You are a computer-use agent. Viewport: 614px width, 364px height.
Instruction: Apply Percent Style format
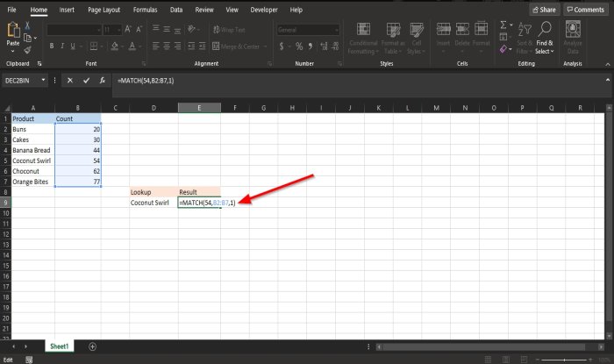click(x=299, y=46)
